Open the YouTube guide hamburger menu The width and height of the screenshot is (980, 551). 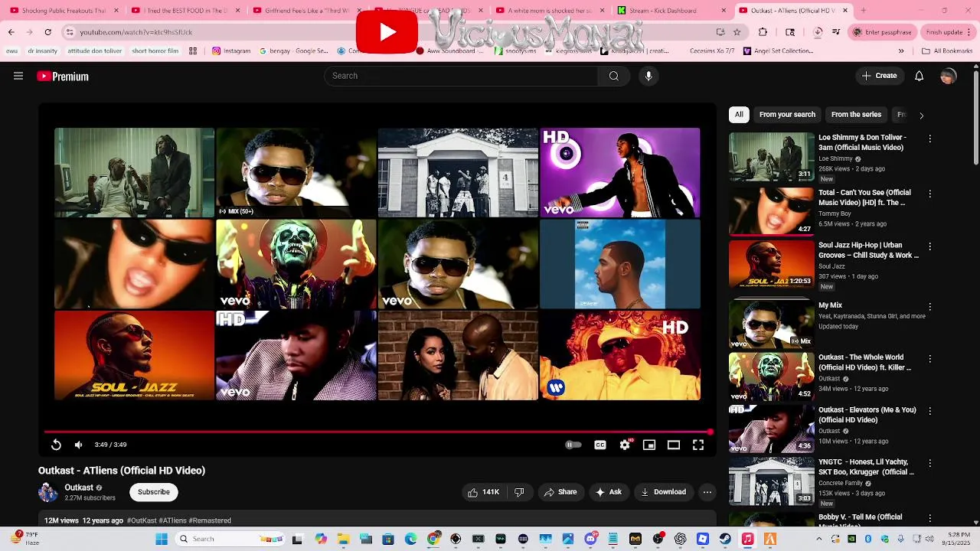tap(18, 76)
